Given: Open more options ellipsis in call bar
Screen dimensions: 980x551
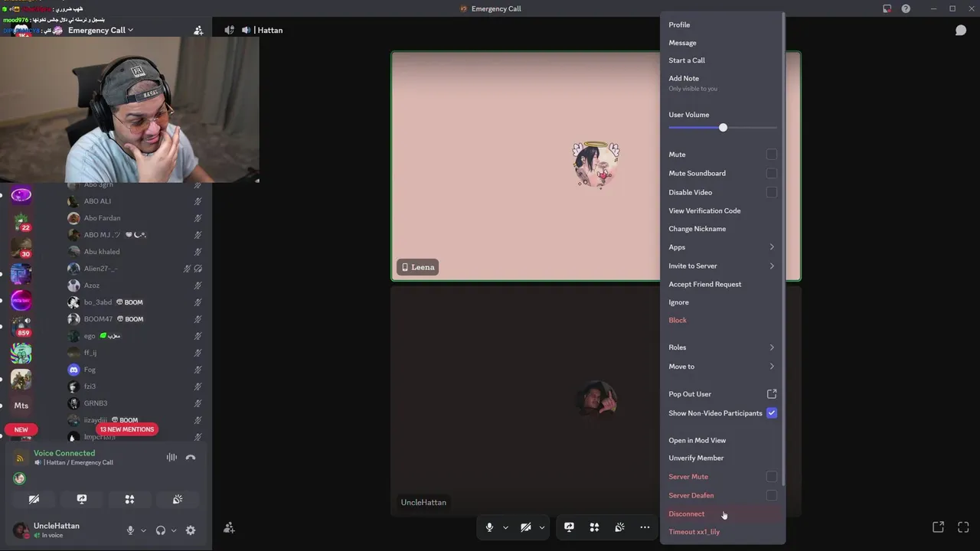Looking at the screenshot, I should (x=645, y=527).
